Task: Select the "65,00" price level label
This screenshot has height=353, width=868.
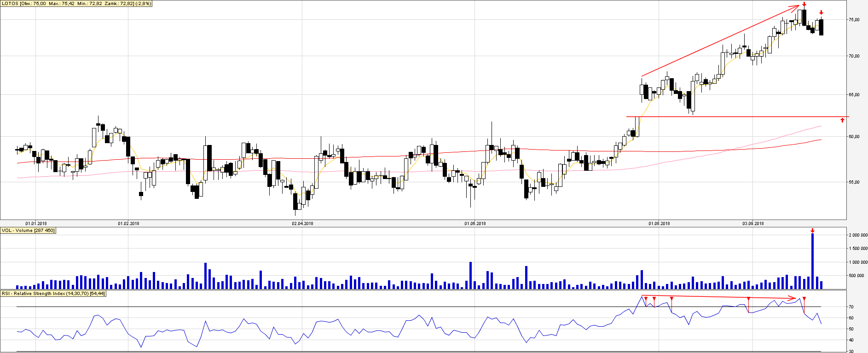Action: [854, 95]
